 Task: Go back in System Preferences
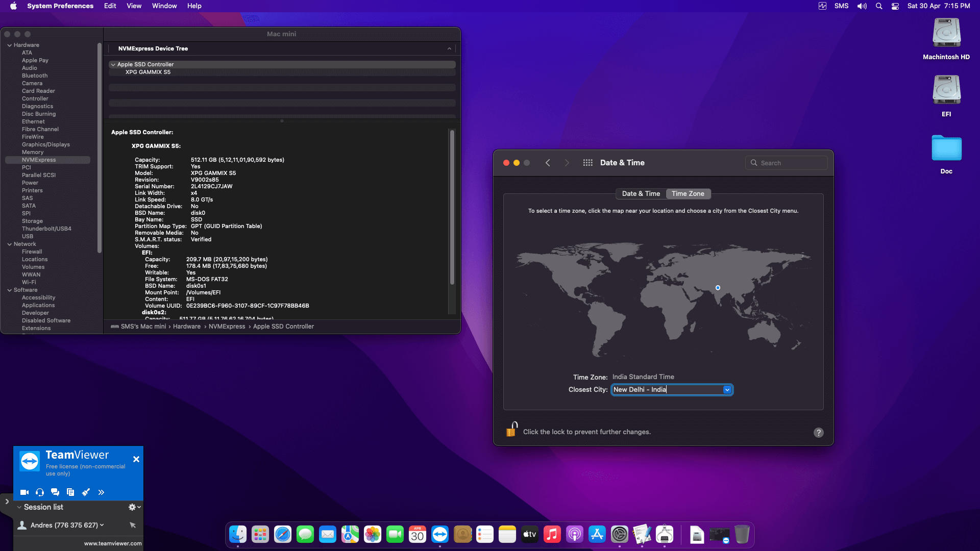click(x=548, y=163)
